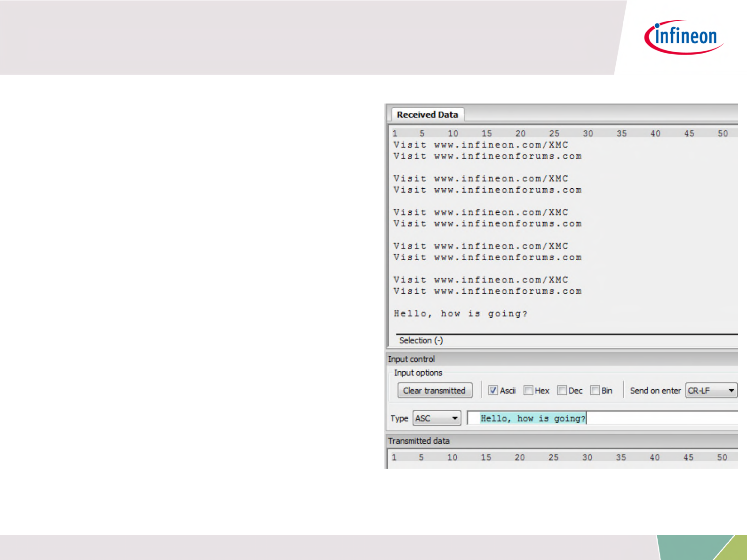
Task: Enable the Hex checkbox
Action: [x=528, y=391]
